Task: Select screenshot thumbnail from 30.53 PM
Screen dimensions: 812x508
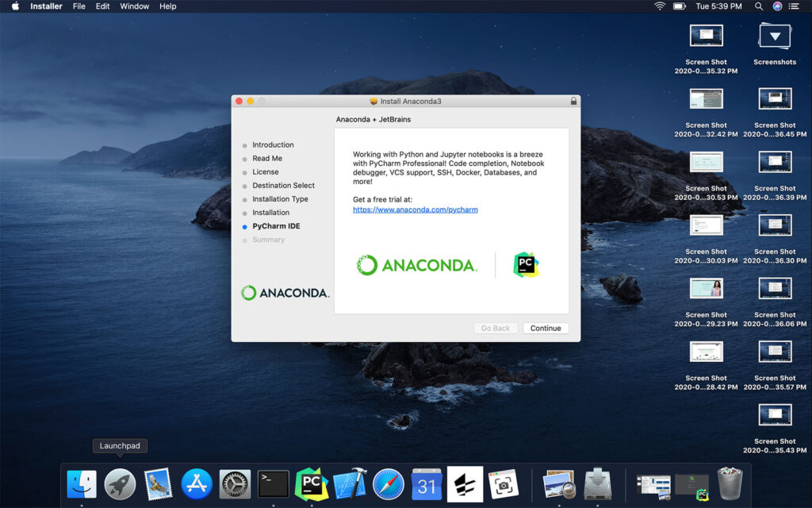Action: (706, 162)
